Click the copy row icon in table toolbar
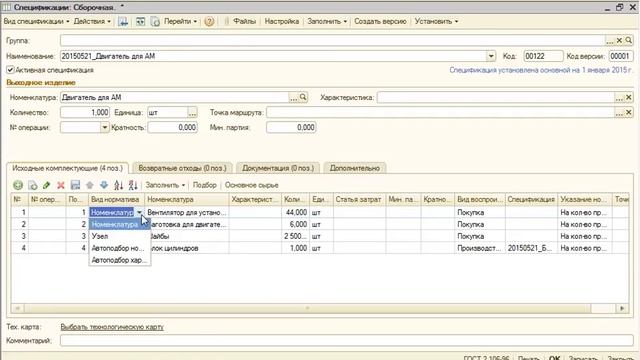The image size is (640, 360). 33,185
